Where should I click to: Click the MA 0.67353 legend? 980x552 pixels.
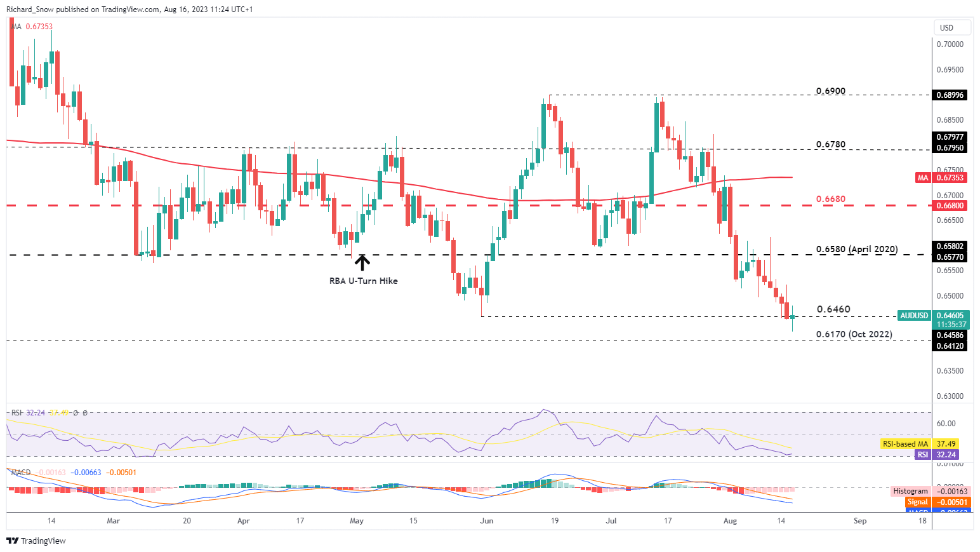[x=32, y=27]
